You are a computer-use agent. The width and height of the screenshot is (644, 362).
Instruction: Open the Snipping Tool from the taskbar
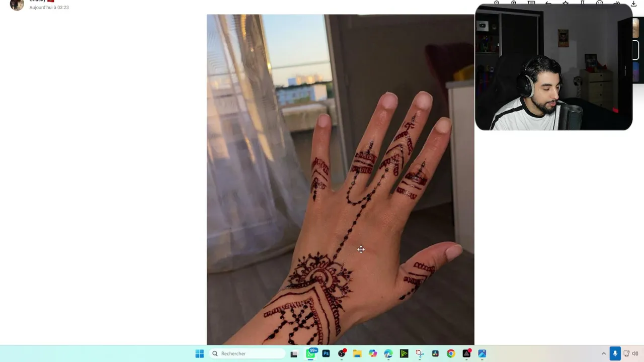tap(420, 353)
